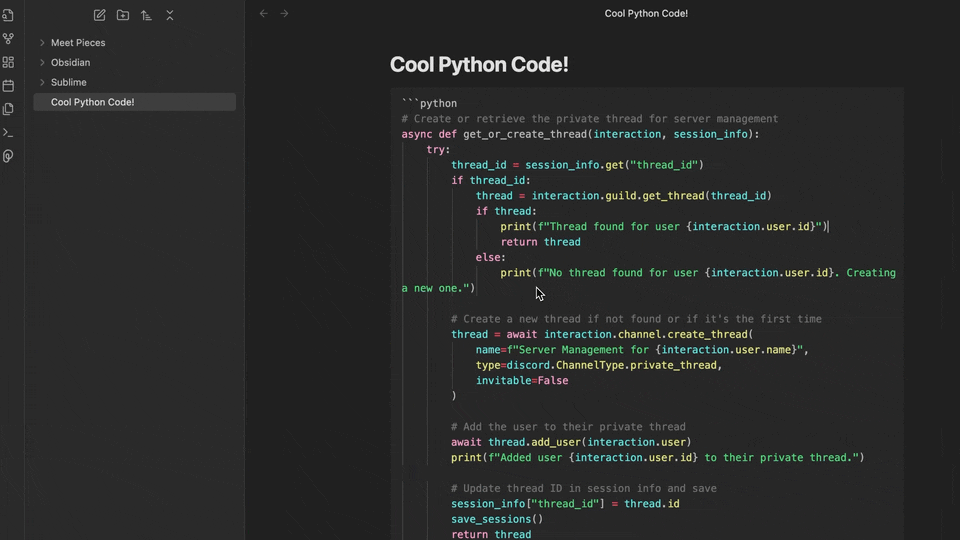Click the print "No thread found for user" line
This screenshot has height=540, width=960.
[698, 273]
